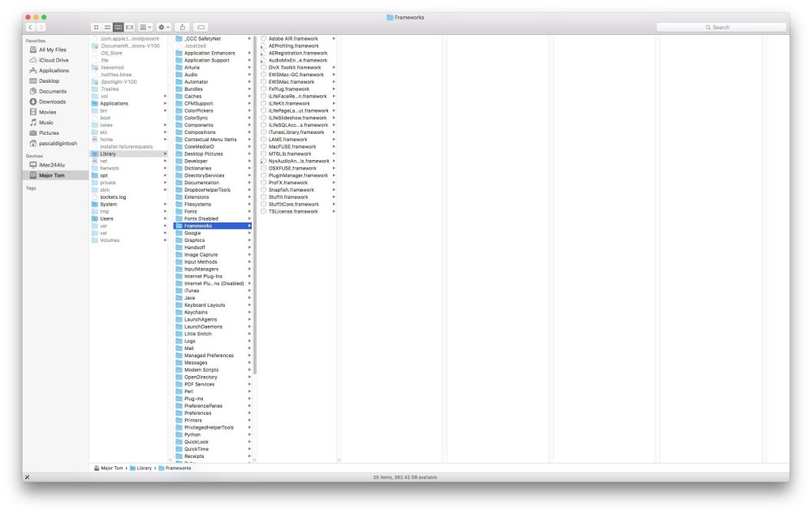This screenshot has height=514, width=812.
Task: Expand the StuffIt.framework arrow
Action: coord(334,197)
